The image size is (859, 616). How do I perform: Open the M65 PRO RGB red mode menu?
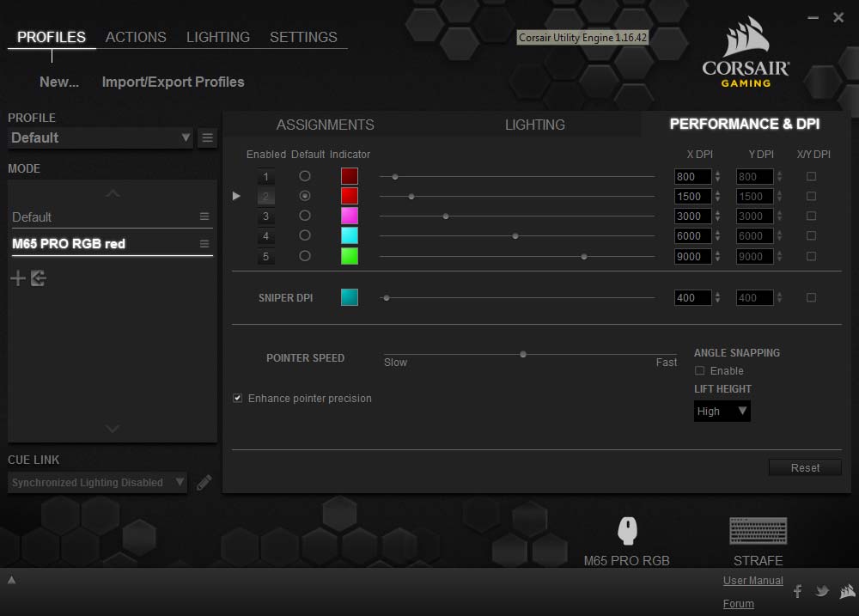204,244
